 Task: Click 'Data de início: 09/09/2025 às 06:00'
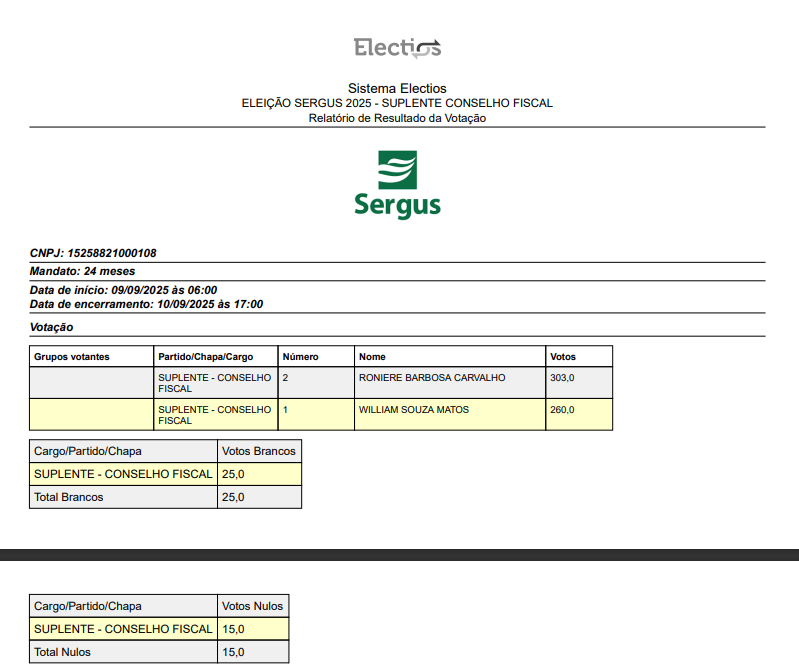pos(123,290)
